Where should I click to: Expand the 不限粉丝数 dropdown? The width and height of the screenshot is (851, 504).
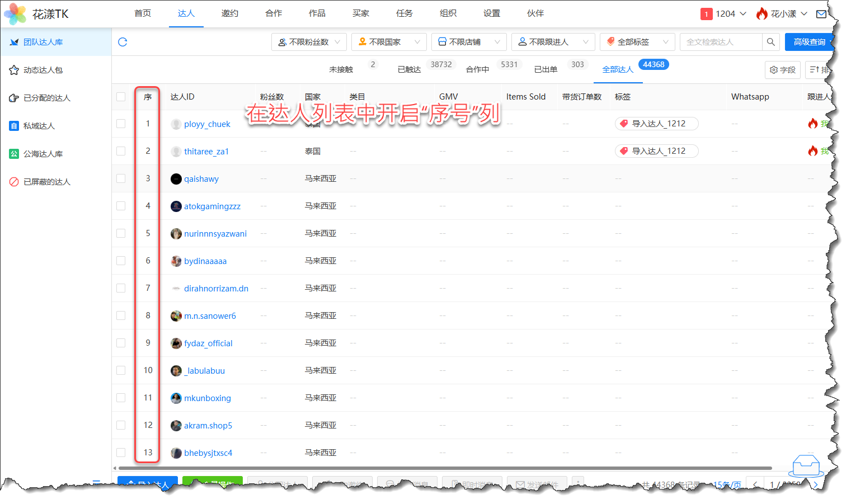coord(309,42)
